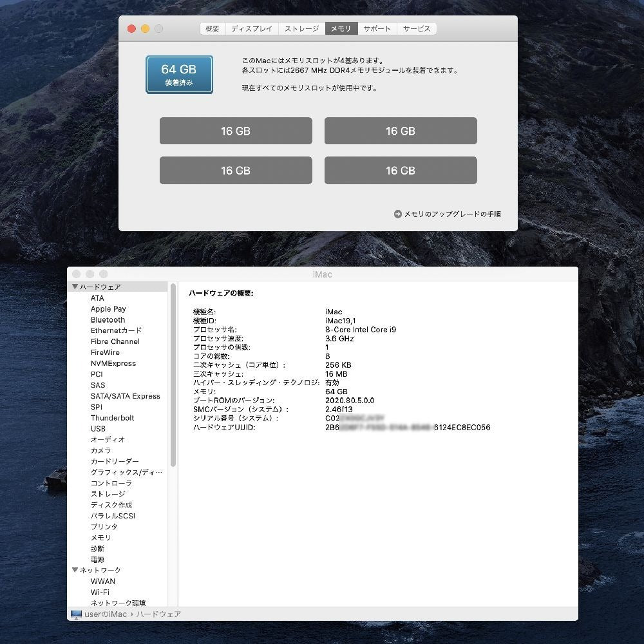This screenshot has width=644, height=644.
Task: Click ハードウェア in the breadcrumb path
Action: coord(158,614)
